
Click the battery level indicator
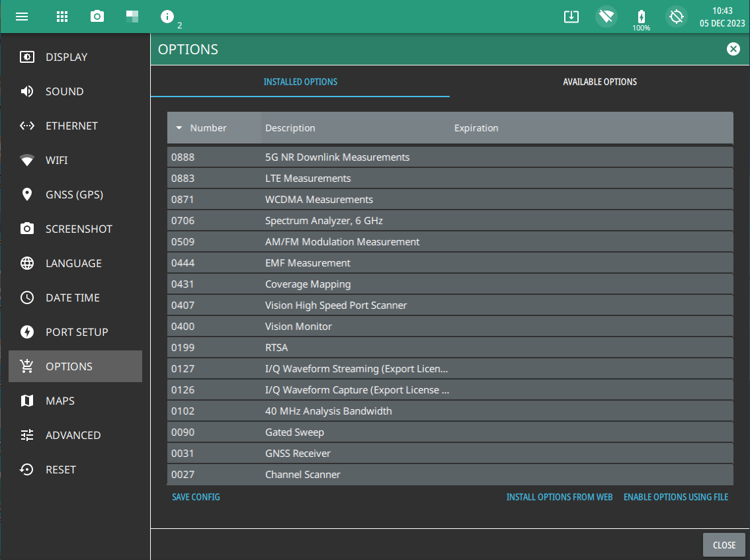[641, 17]
